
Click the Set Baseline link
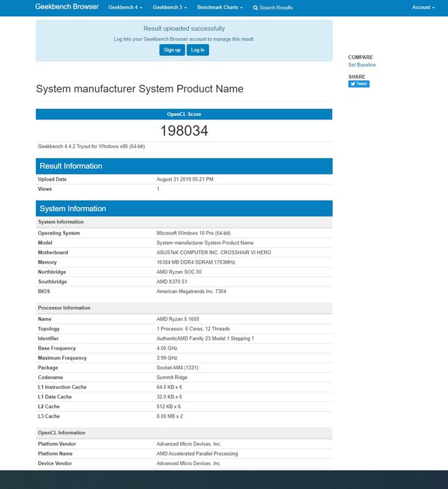[362, 65]
